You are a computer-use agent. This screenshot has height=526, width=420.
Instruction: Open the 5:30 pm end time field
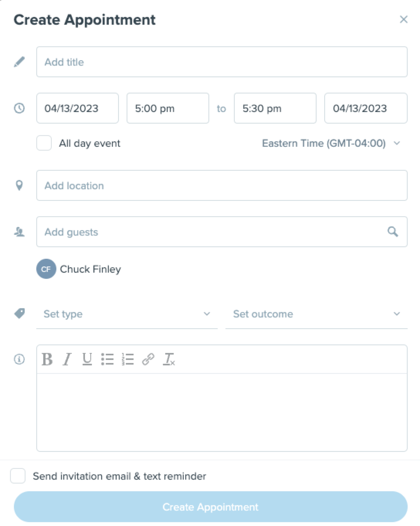coord(275,108)
